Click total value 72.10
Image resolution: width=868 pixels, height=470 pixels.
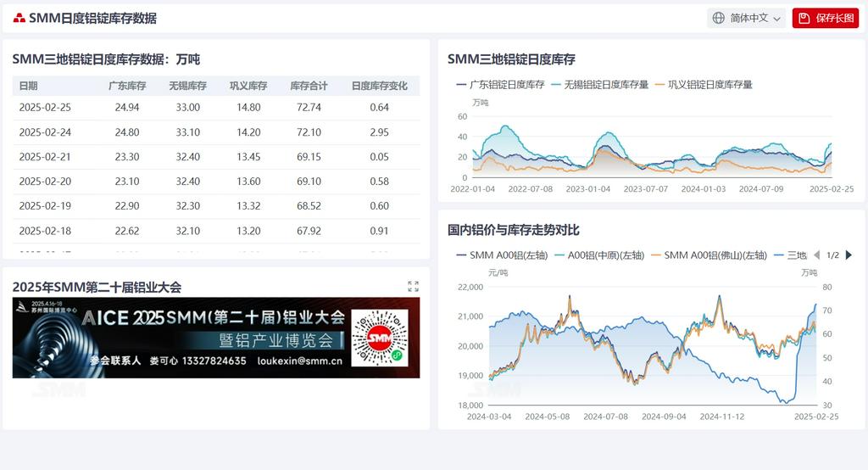point(309,132)
